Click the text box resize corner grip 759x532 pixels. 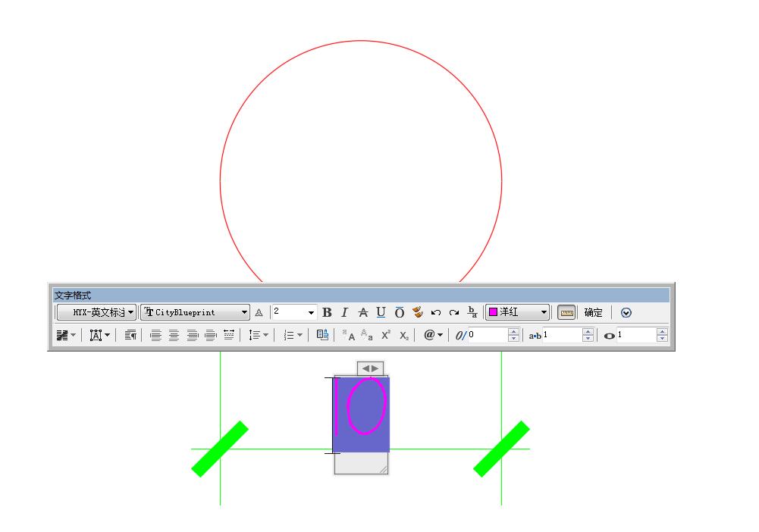384,469
